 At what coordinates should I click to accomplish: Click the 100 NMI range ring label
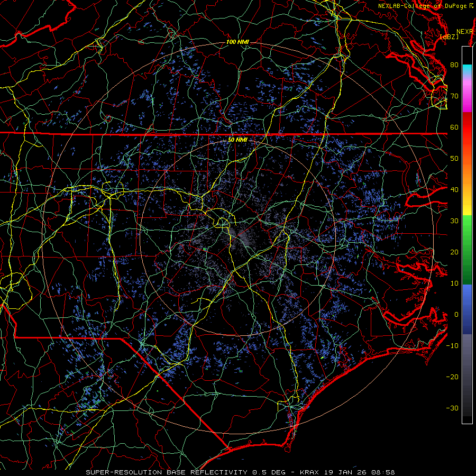pos(237,42)
